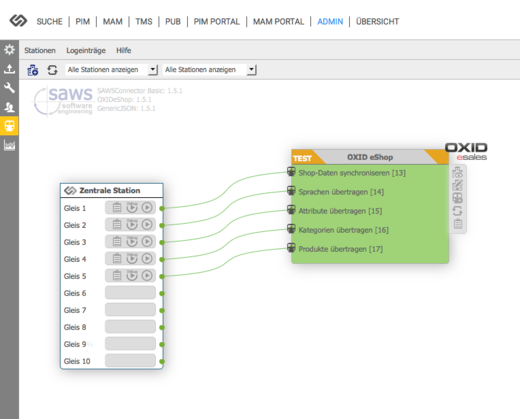Image resolution: width=520 pixels, height=419 pixels.
Task: Click the refresh toolbar icon
Action: (x=52, y=70)
